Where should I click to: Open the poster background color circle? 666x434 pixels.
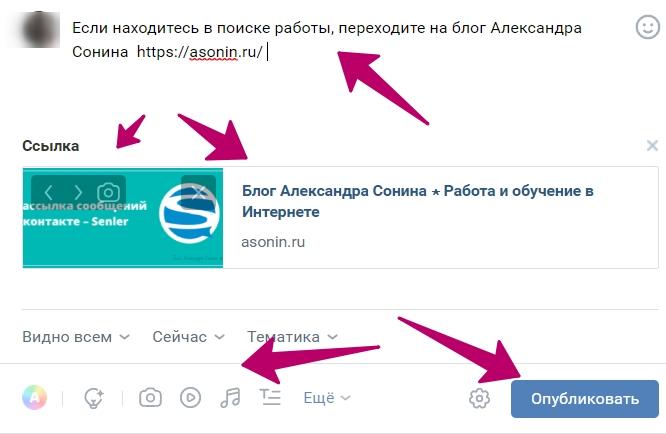(34, 397)
